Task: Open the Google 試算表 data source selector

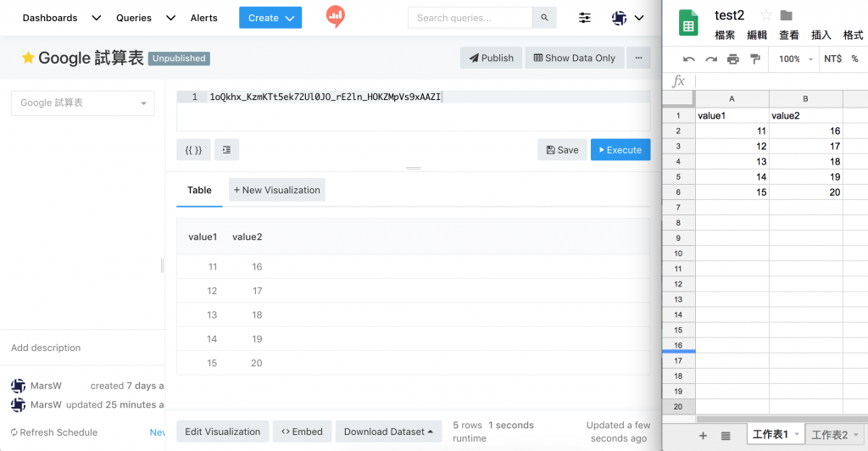Action: 82,103
